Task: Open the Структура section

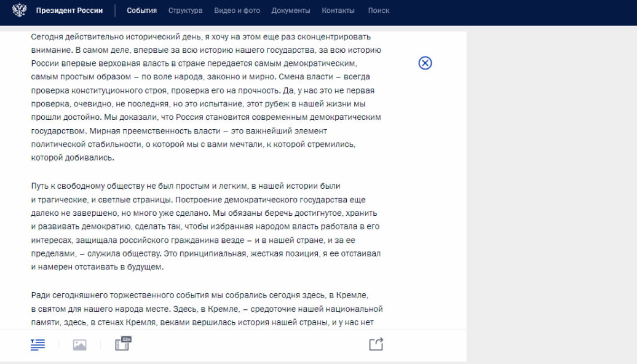Action: [185, 10]
